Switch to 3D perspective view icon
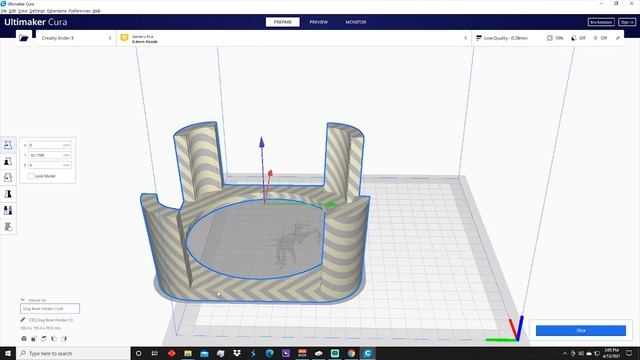 click(24, 339)
